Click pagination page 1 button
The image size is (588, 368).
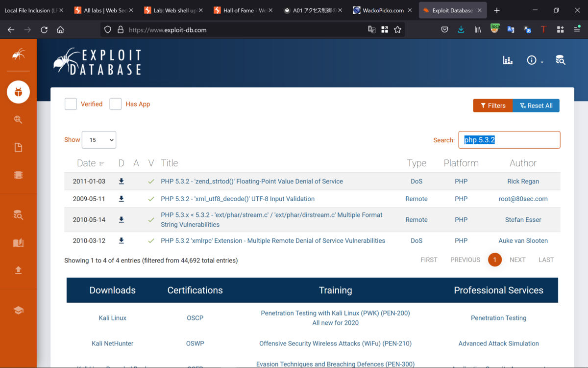(x=495, y=260)
